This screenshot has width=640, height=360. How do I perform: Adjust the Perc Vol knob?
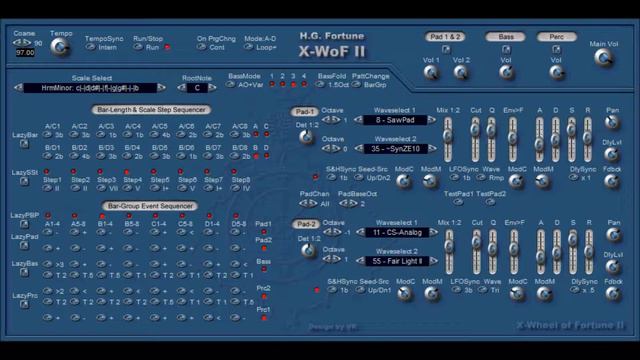tap(556, 73)
